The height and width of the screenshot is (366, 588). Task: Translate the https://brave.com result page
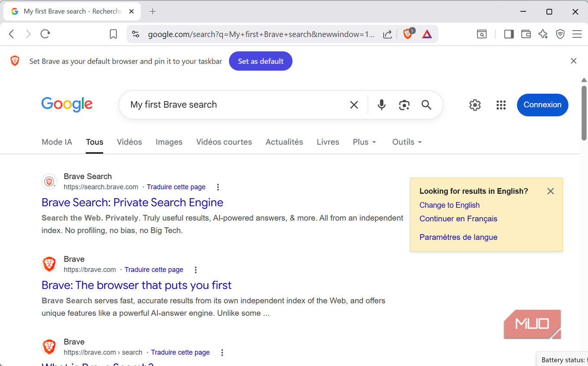[154, 270]
